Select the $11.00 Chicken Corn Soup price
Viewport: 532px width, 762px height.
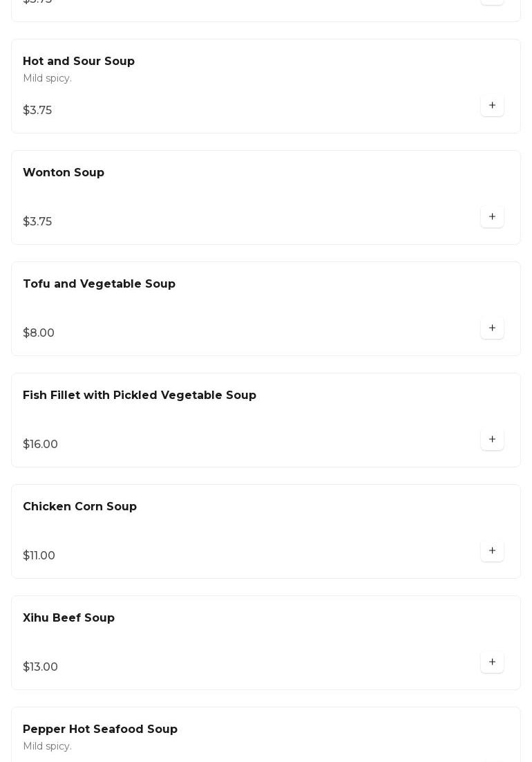39,556
